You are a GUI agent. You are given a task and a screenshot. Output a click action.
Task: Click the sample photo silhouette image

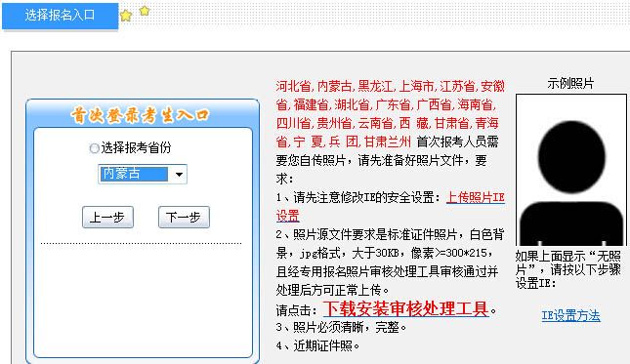[571, 170]
